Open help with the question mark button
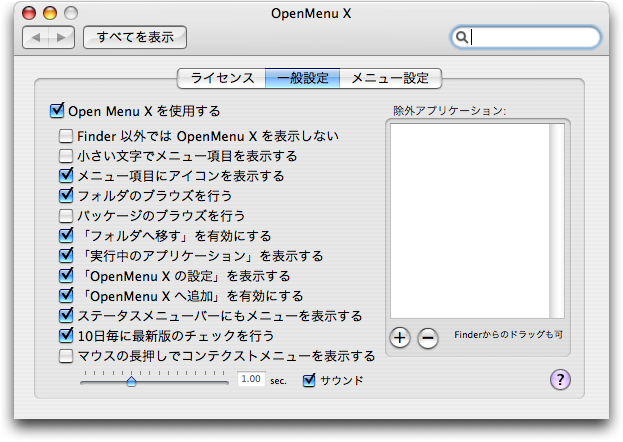The image size is (623, 442). pos(560,380)
